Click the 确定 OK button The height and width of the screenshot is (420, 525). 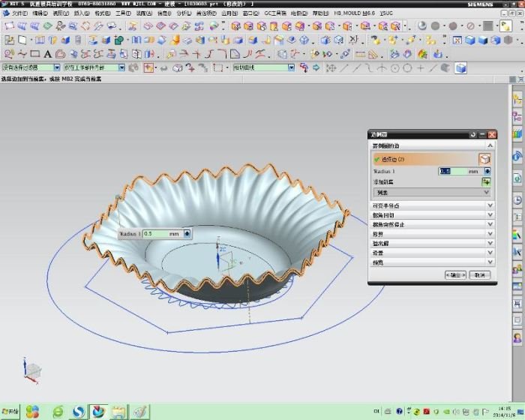tap(455, 275)
